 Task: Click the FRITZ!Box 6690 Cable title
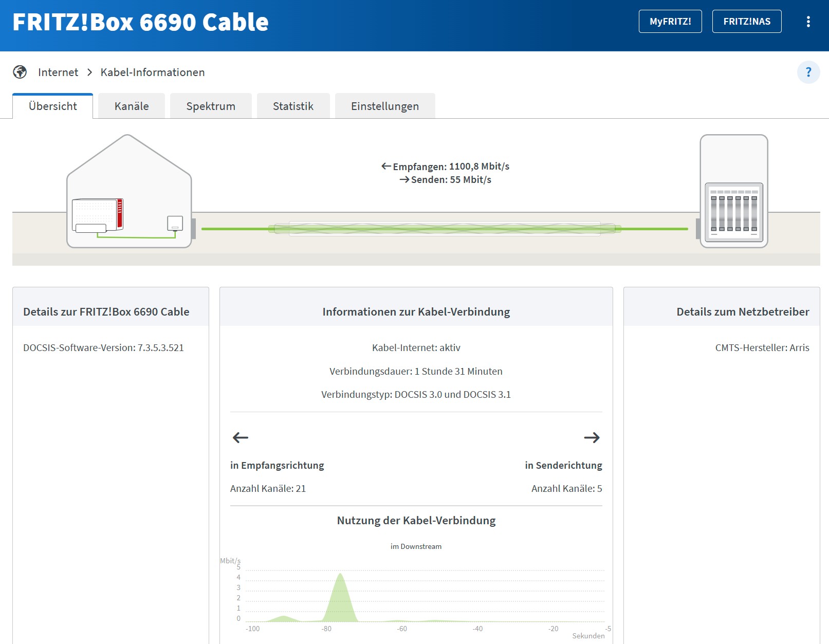point(140,22)
